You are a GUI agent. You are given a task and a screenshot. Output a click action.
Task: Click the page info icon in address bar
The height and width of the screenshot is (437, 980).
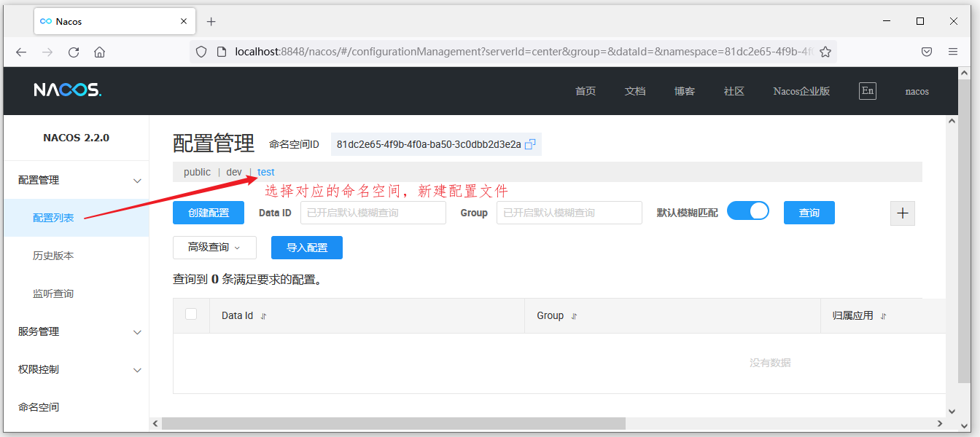click(222, 52)
